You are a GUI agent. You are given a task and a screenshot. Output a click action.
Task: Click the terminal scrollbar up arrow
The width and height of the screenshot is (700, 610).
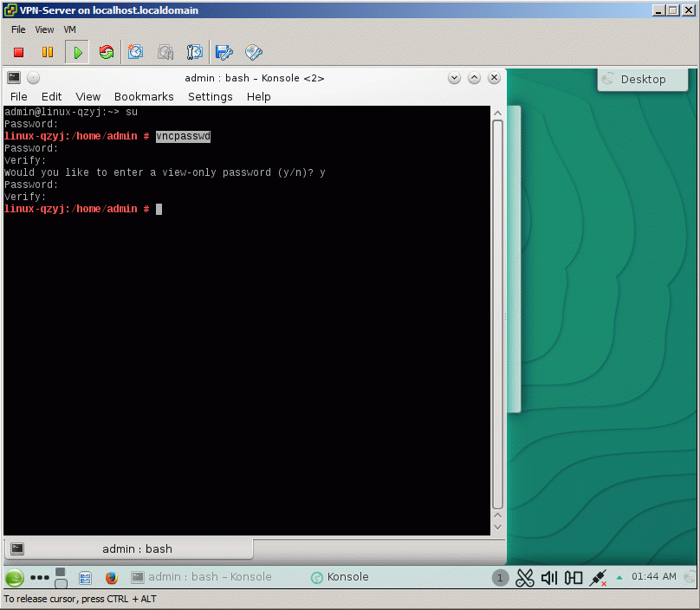[498, 113]
